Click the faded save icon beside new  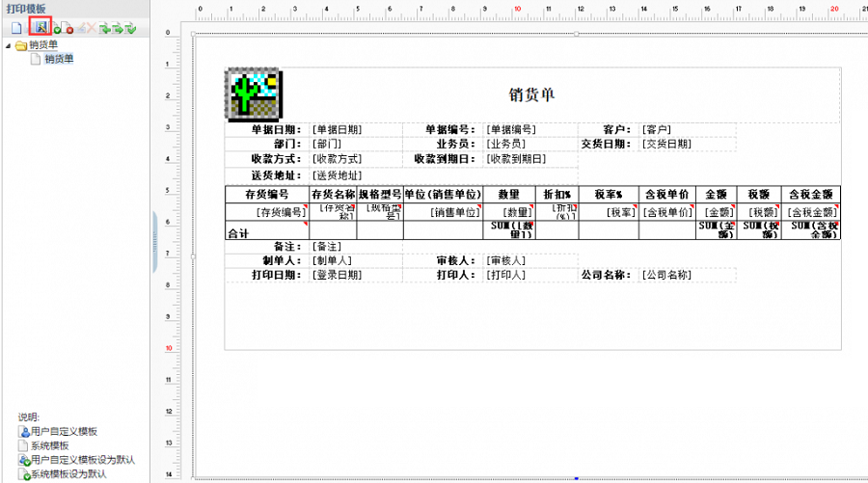(29, 28)
